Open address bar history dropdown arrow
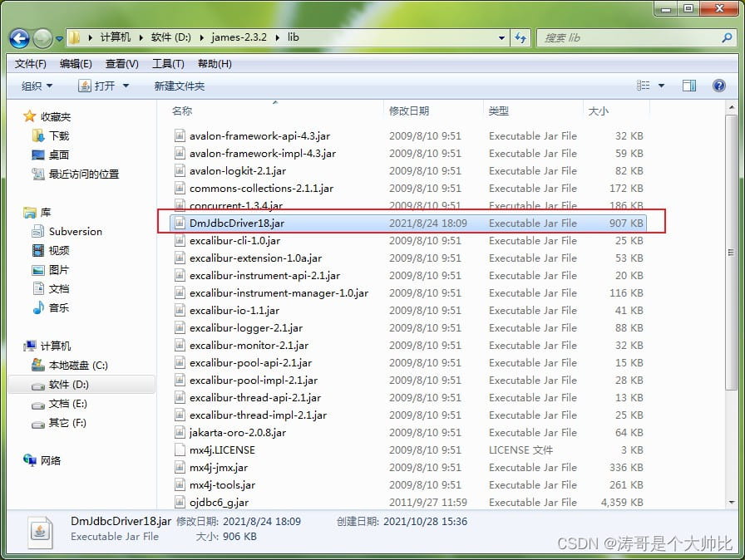 [501, 38]
